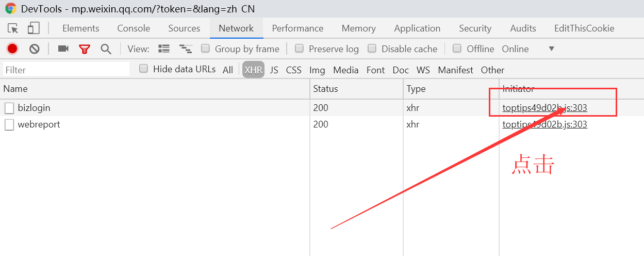644x256 pixels.
Task: Show the waterfall overview icon
Action: tap(185, 49)
